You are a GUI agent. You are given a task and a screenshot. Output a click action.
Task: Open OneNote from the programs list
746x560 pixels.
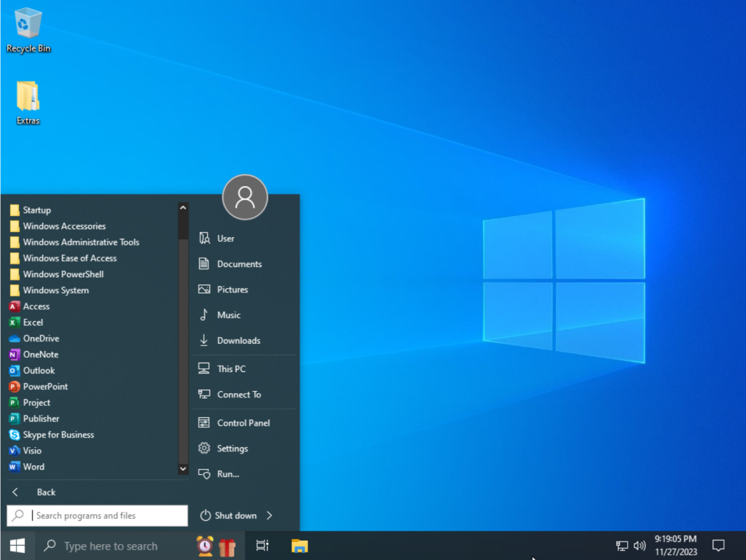(x=40, y=354)
